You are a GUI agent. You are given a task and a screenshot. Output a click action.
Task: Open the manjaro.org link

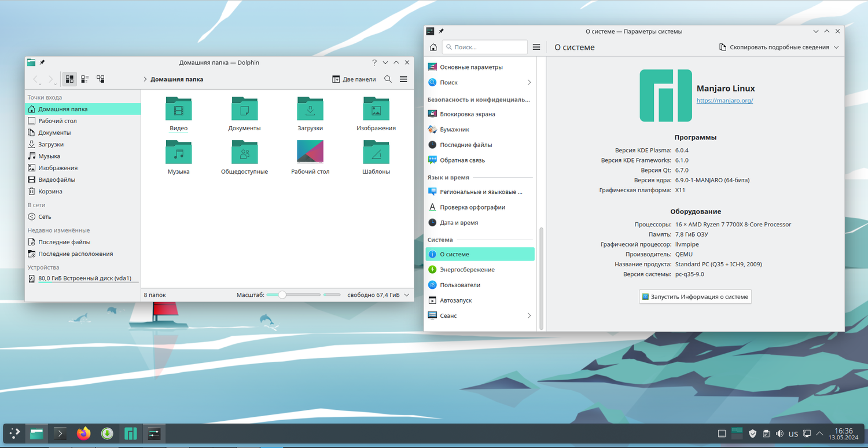point(724,100)
